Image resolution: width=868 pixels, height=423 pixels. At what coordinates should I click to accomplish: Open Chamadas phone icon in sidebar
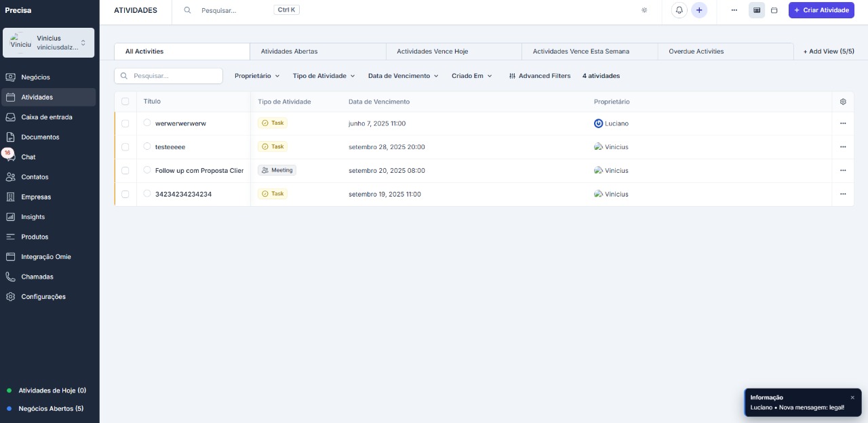pyautogui.click(x=10, y=277)
